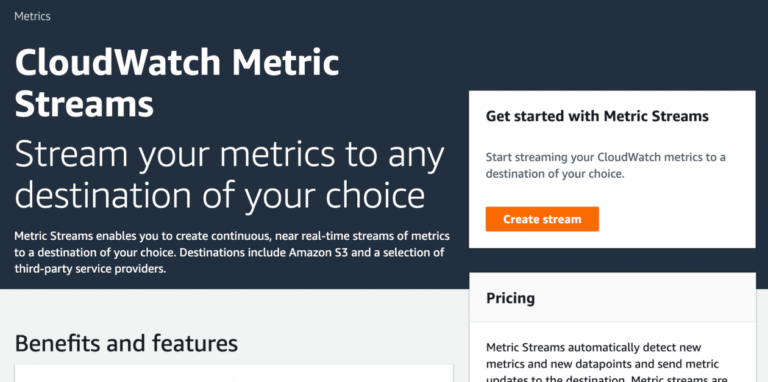Click the 'destination of your choice' line in the hero subtitle
Image resolution: width=768 pixels, height=382 pixels.
point(219,196)
